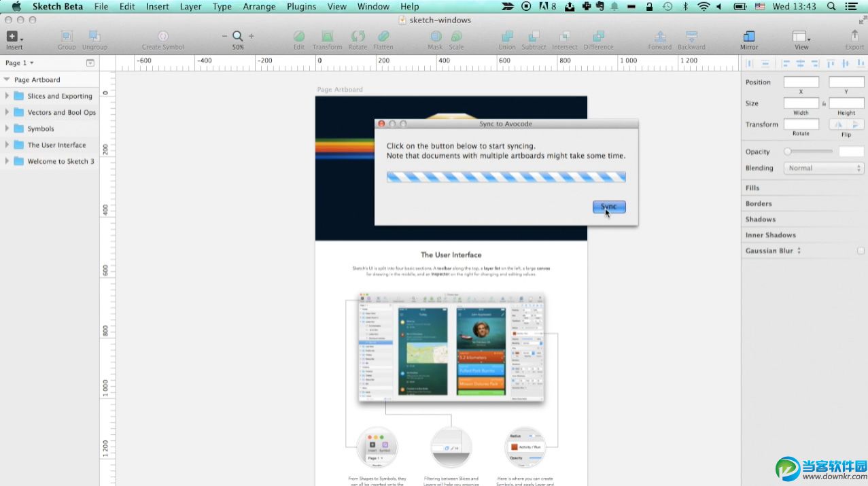
Task: Click the Edit toolbar icon
Action: [x=299, y=36]
